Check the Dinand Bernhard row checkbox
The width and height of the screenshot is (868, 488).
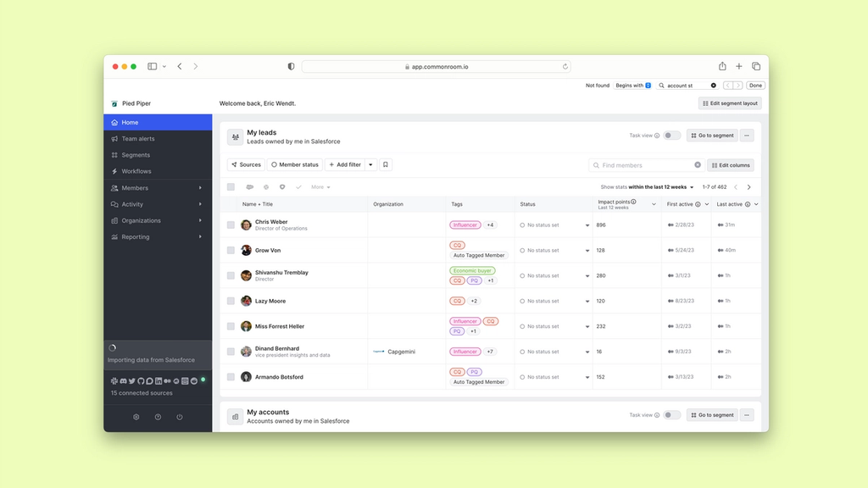click(x=231, y=352)
